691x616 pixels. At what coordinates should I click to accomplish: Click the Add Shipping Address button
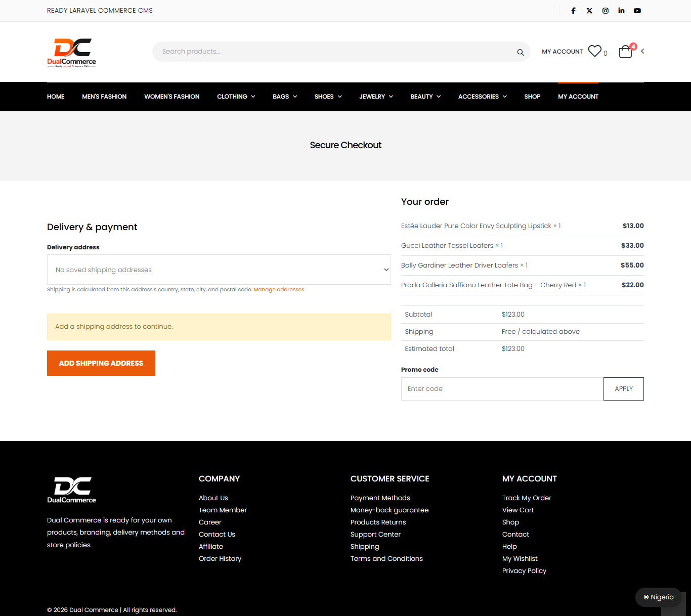(x=101, y=363)
